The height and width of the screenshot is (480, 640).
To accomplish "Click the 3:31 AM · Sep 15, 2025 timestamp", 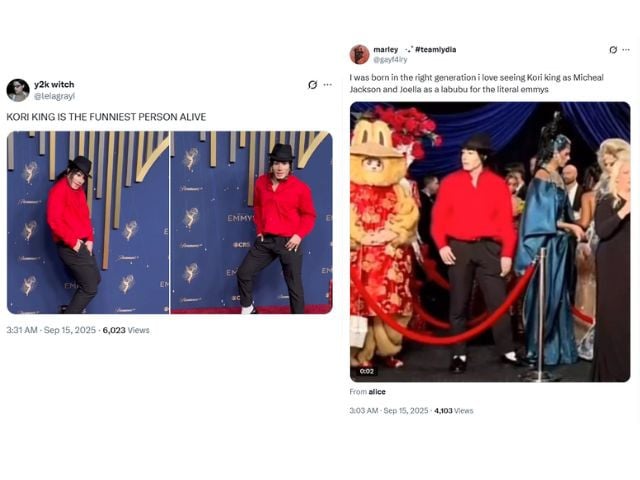I will pyautogui.click(x=51, y=330).
